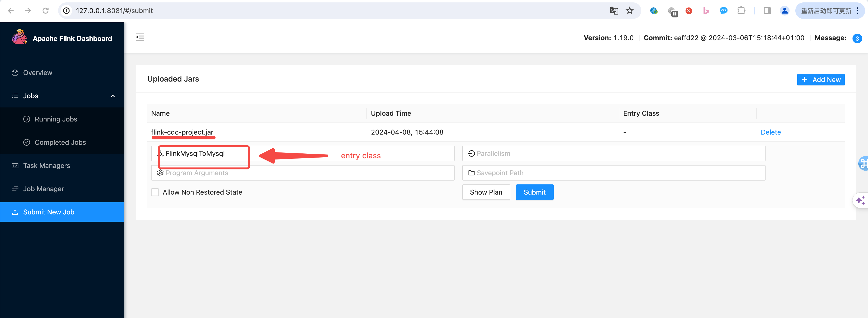
Task: Open browser three-dot menu
Action: [858, 11]
